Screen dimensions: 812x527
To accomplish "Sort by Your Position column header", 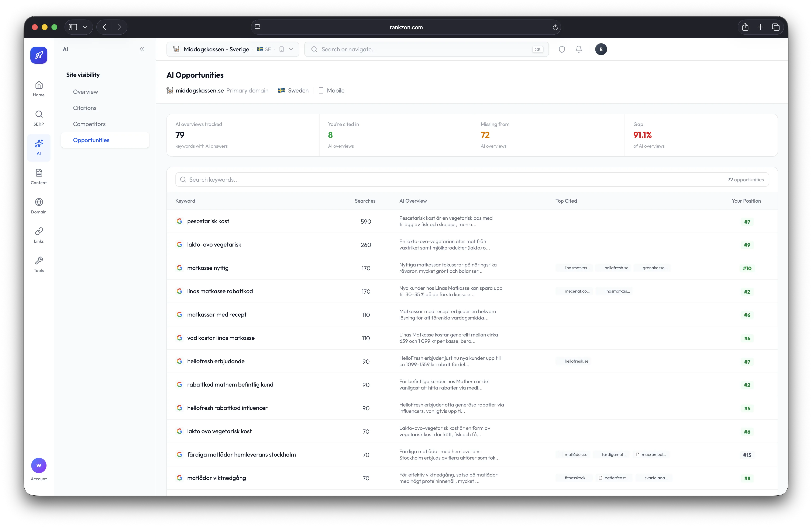I will 746,201.
